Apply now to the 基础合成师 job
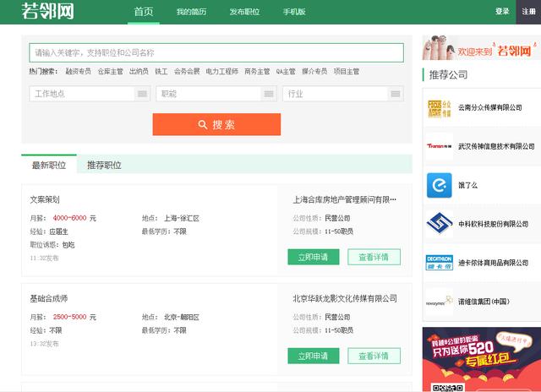 tap(314, 356)
